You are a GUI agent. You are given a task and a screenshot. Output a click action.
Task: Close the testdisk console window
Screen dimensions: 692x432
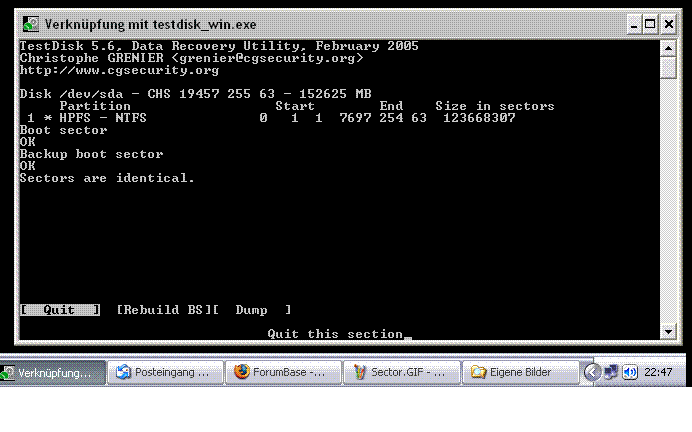coord(669,24)
